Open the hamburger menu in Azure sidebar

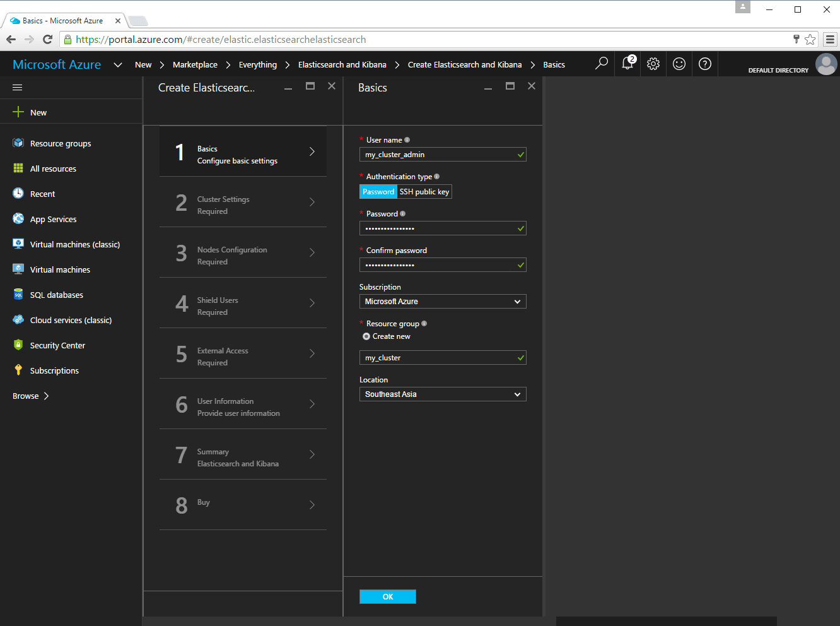[x=18, y=88]
